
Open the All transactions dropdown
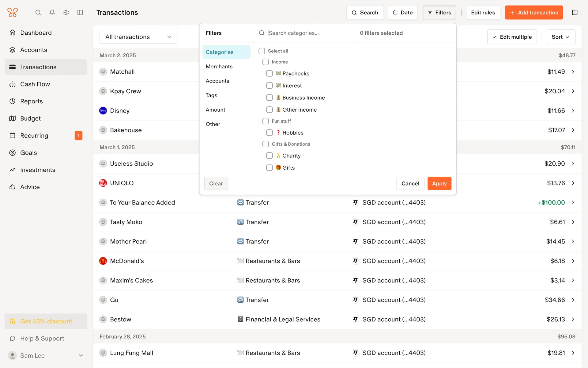(138, 37)
